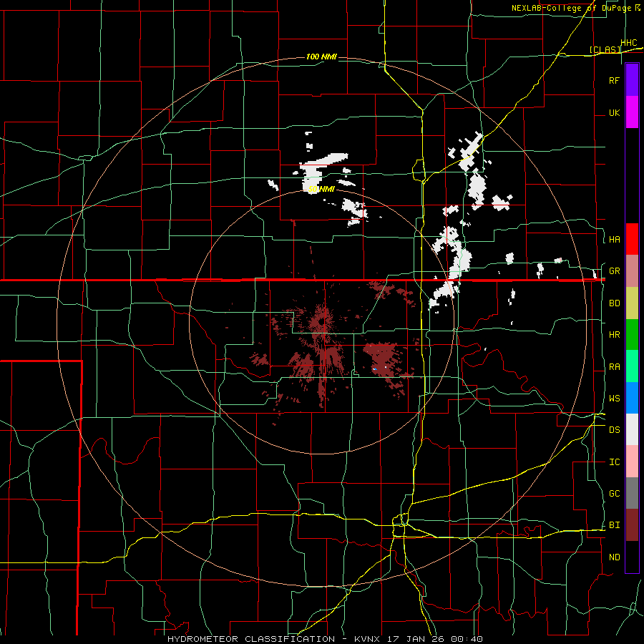Screen dimensions: 644x644
Task: Click the "RA" legend label
Action: pos(614,367)
